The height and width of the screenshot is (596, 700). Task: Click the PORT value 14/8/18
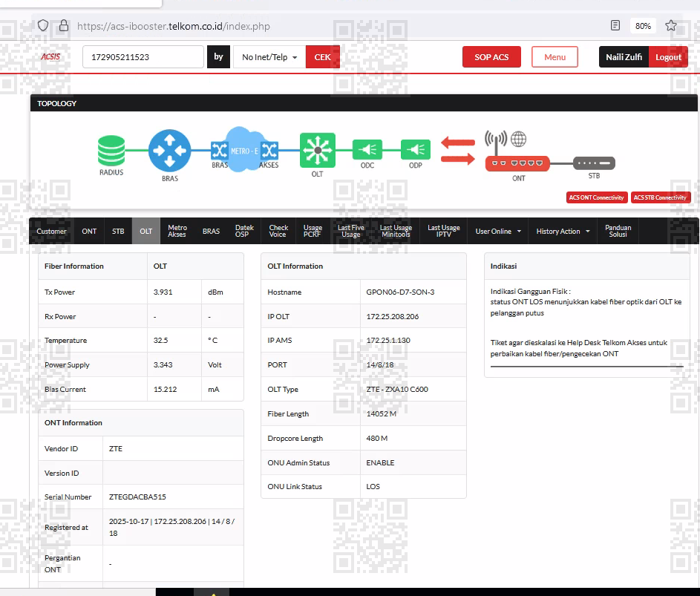380,364
